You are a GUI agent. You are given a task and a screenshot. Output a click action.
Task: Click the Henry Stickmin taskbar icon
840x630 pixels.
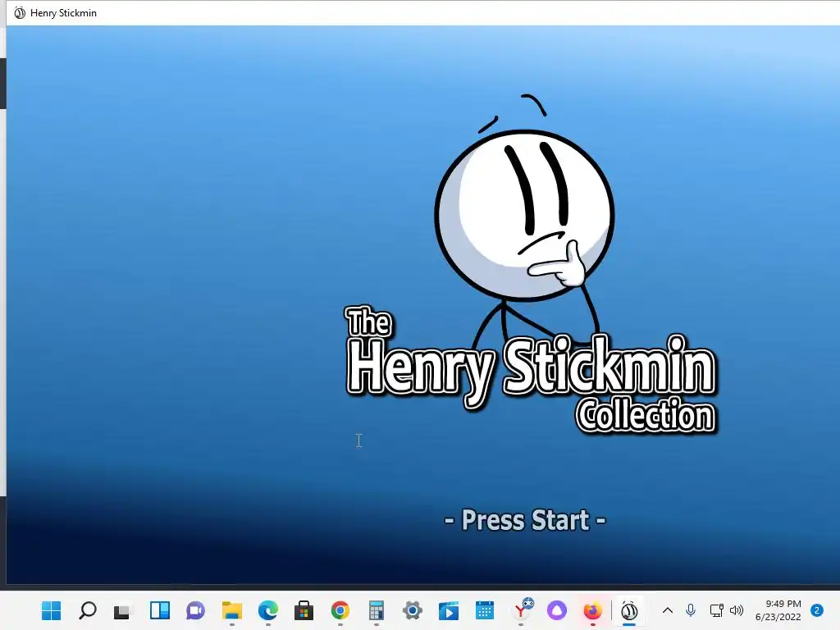pos(629,610)
